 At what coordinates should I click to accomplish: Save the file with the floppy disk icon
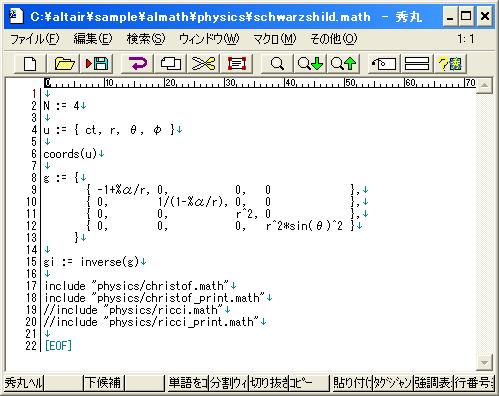(97, 64)
